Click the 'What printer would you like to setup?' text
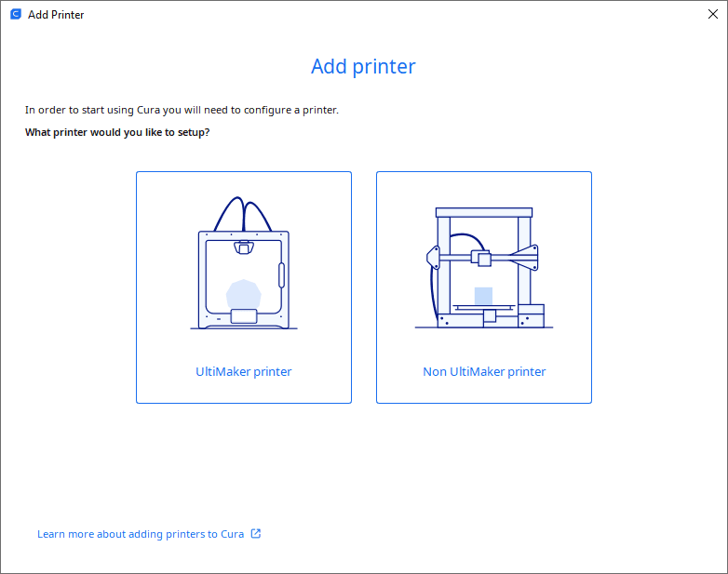Viewport: 728px width, 574px height. pos(117,132)
